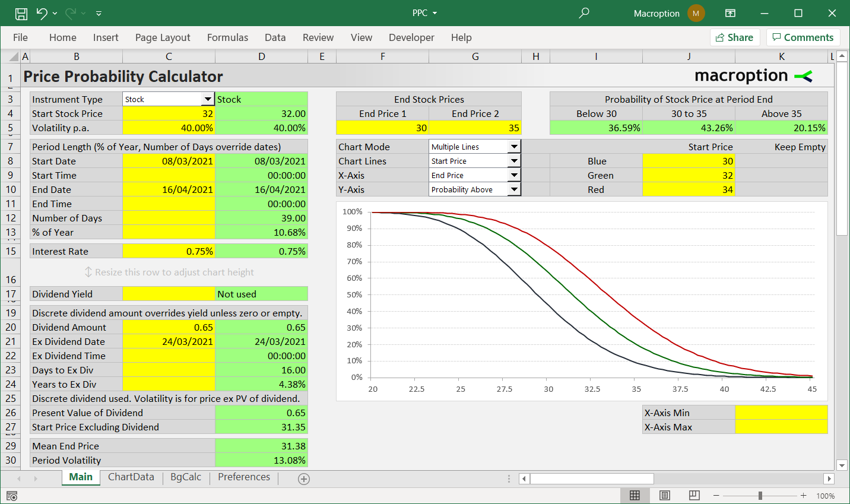Open the Developer ribbon tab

point(411,37)
